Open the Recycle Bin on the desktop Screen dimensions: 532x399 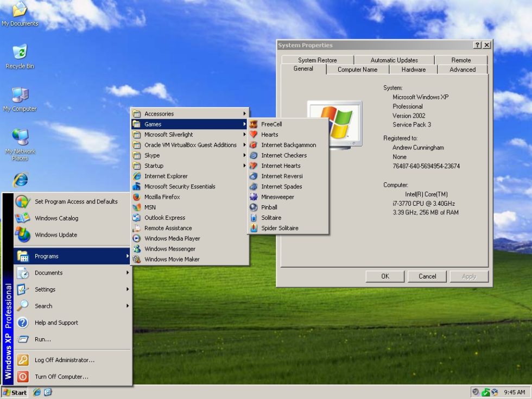click(20, 52)
